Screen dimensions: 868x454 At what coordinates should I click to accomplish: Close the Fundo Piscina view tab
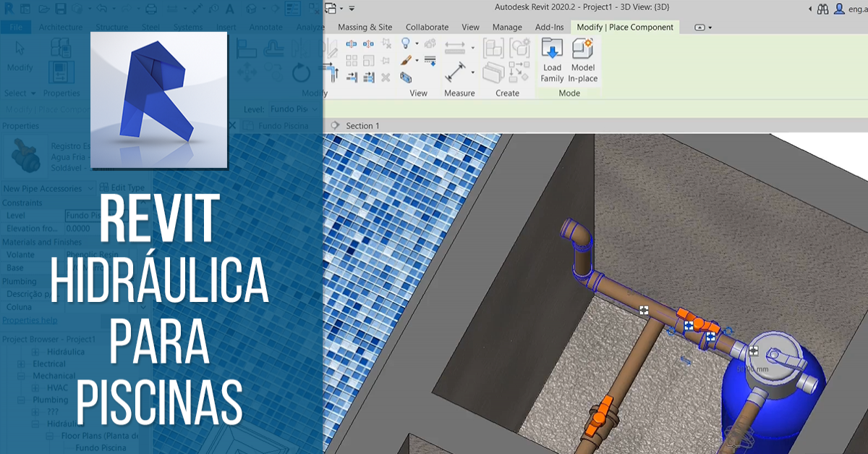232,125
